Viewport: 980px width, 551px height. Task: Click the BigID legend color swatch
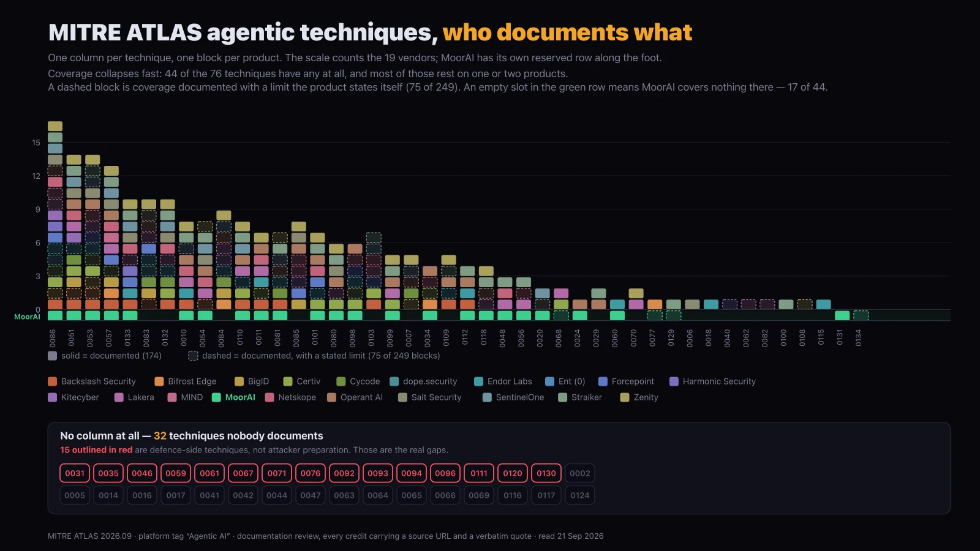coord(239,381)
